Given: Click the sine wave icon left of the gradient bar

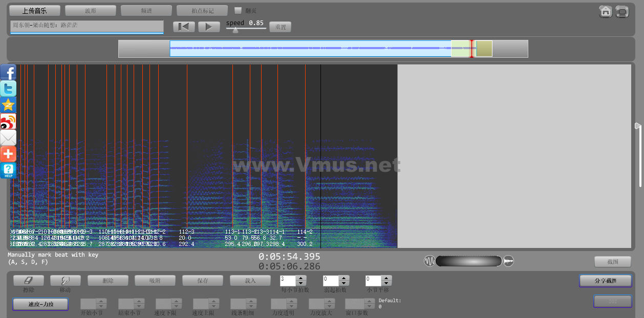Looking at the screenshot, I should (x=429, y=261).
